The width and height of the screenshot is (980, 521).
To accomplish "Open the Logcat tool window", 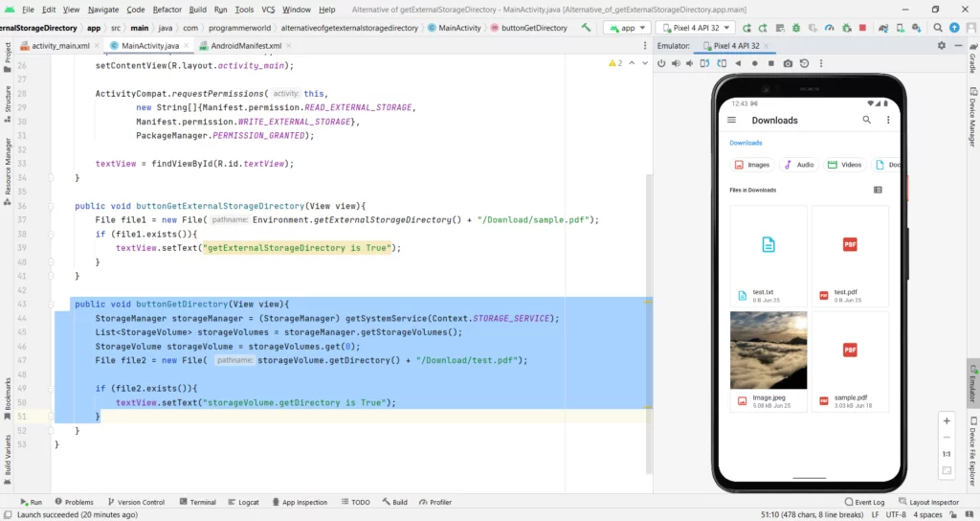I will (243, 502).
